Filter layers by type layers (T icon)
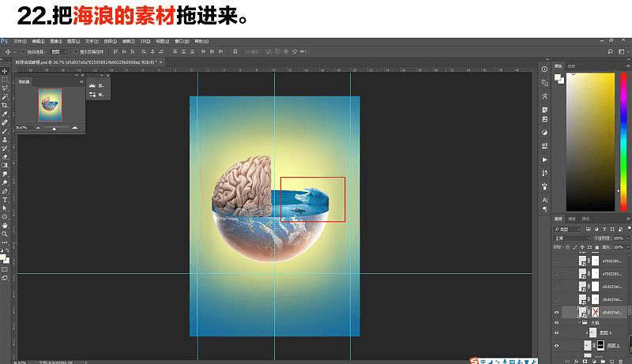The height and width of the screenshot is (364, 632). 604,229
